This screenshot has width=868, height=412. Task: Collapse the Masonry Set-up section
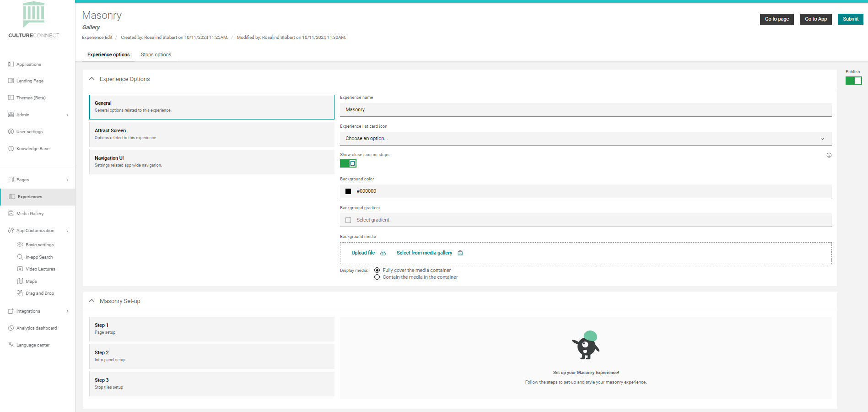coord(92,301)
